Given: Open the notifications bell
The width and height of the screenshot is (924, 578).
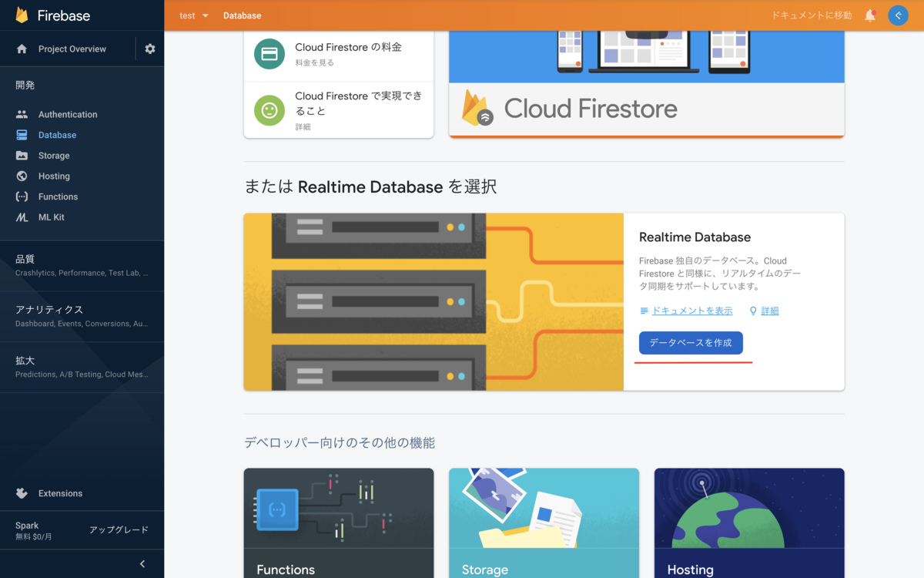Looking at the screenshot, I should point(870,15).
